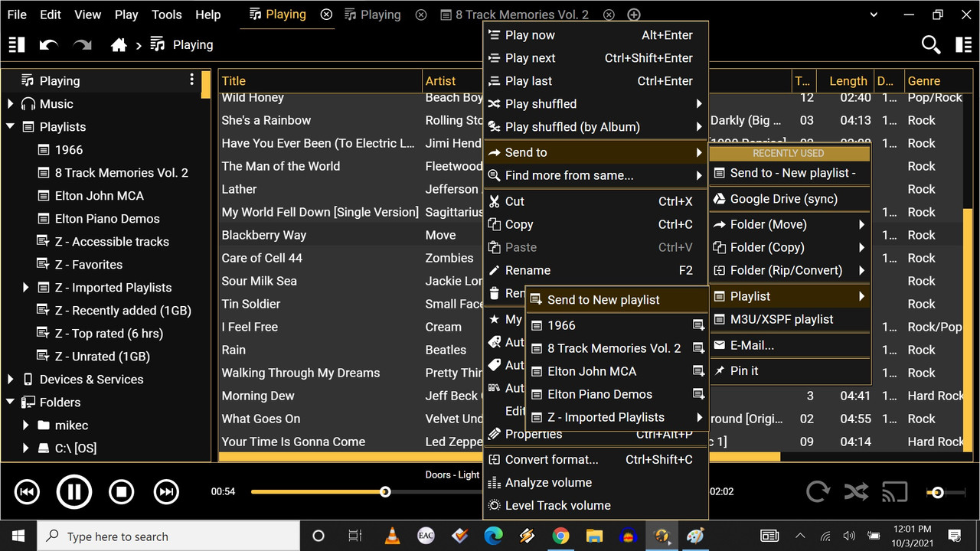980x551 pixels.
Task: Toggle left panel layout icon
Action: point(17,45)
